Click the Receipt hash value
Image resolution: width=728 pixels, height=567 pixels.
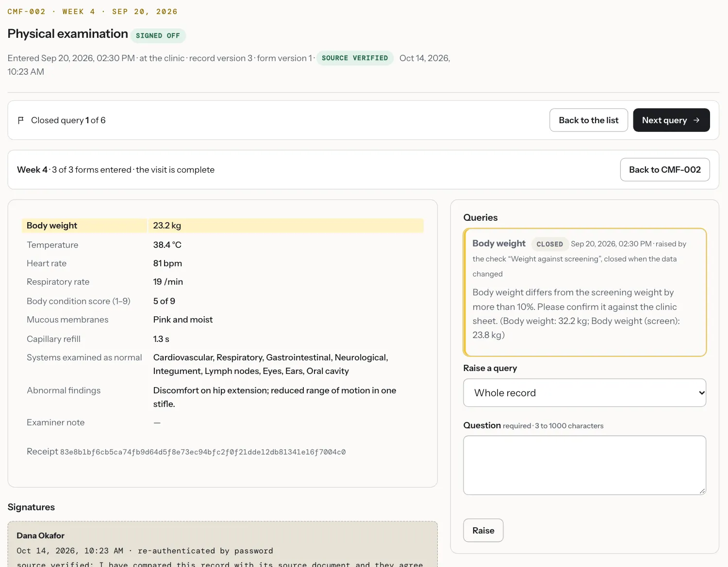[203, 452]
